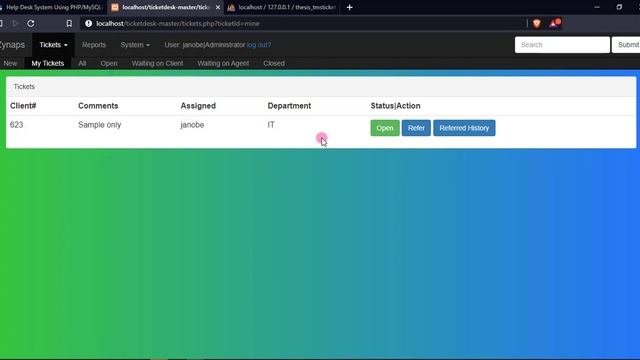Open the Reports menu item
640x360 pixels.
click(94, 45)
